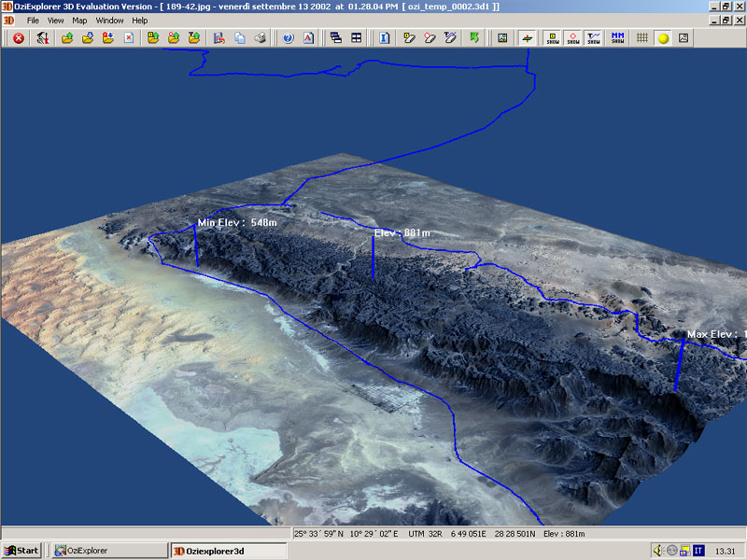The width and height of the screenshot is (747, 560).
Task: Click the yellow sphere icon
Action: [663, 38]
